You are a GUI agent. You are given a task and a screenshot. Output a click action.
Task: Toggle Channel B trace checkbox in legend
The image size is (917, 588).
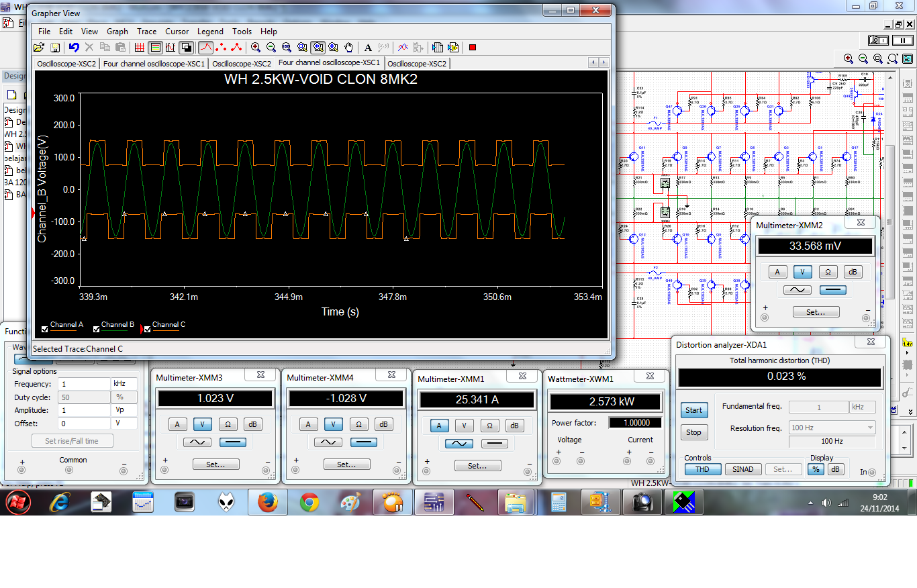coord(97,329)
